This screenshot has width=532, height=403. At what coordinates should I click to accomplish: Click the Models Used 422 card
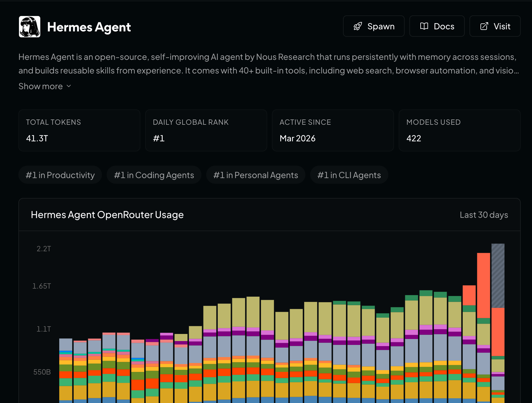pos(460,130)
